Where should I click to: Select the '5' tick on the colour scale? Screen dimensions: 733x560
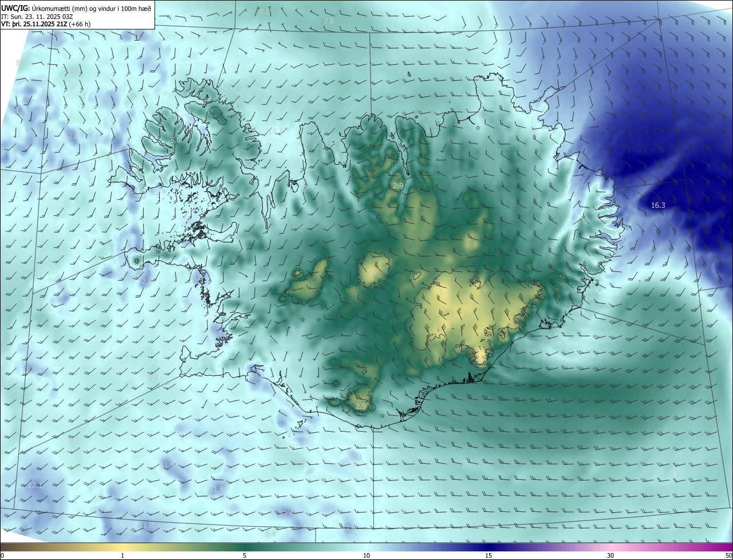tap(245, 555)
